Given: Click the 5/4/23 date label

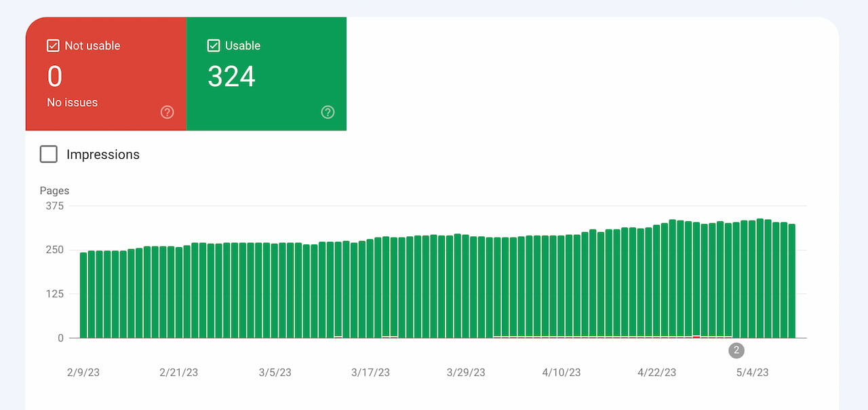Looking at the screenshot, I should (x=753, y=372).
